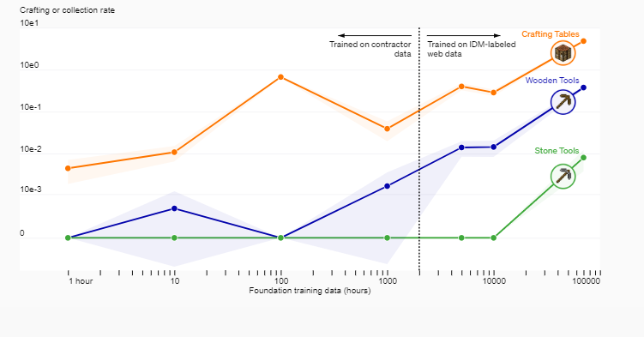This screenshot has height=337, width=644.
Task: Select the Wooden Tools legend label
Action: tap(552, 81)
